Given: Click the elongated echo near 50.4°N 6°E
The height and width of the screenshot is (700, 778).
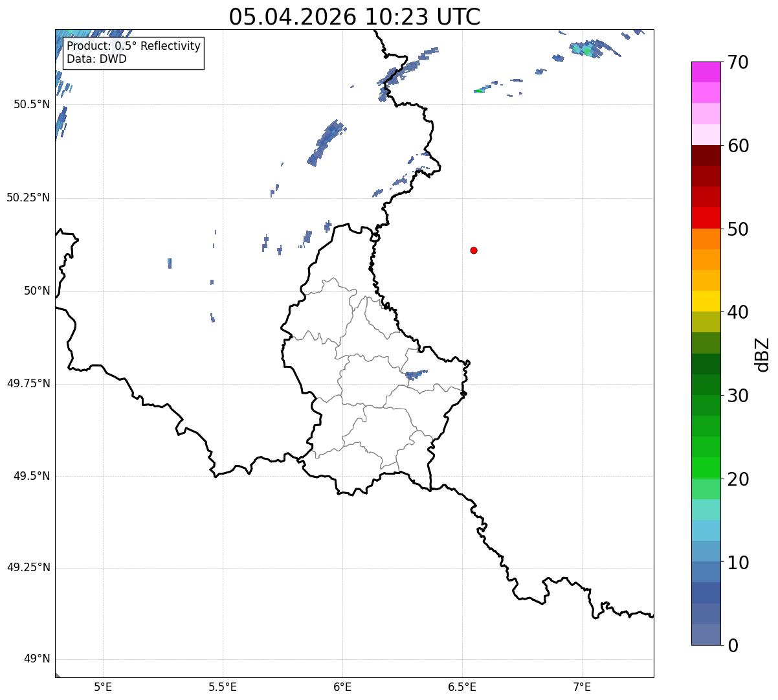Looking at the screenshot, I should click(326, 142).
